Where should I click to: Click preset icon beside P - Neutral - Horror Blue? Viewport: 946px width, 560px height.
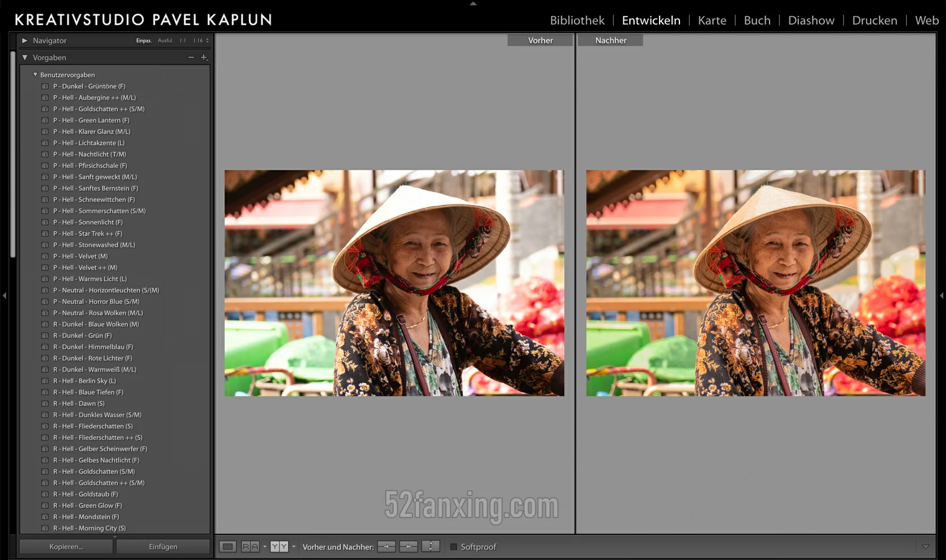click(x=45, y=302)
